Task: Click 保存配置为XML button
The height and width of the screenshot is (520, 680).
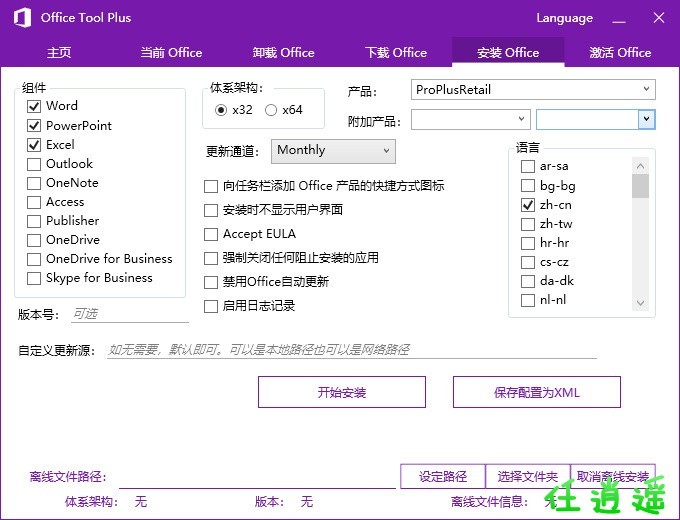Action: click(537, 392)
